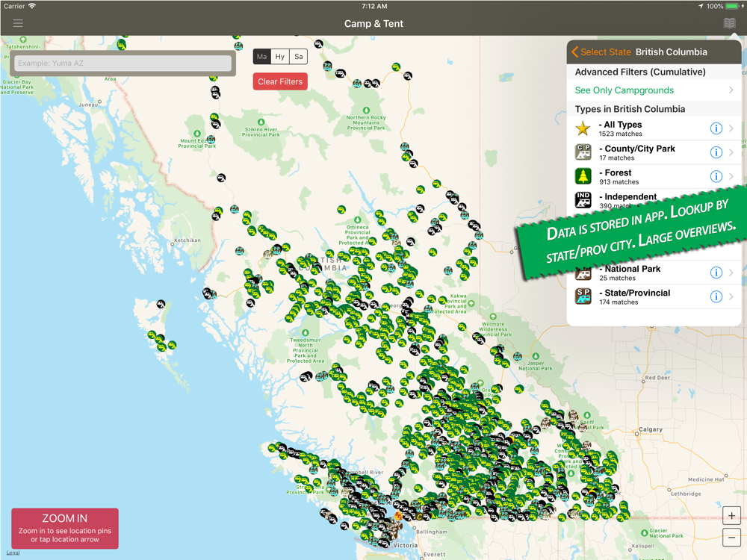
Task: Open the book icon in top bar
Action: coord(729,23)
